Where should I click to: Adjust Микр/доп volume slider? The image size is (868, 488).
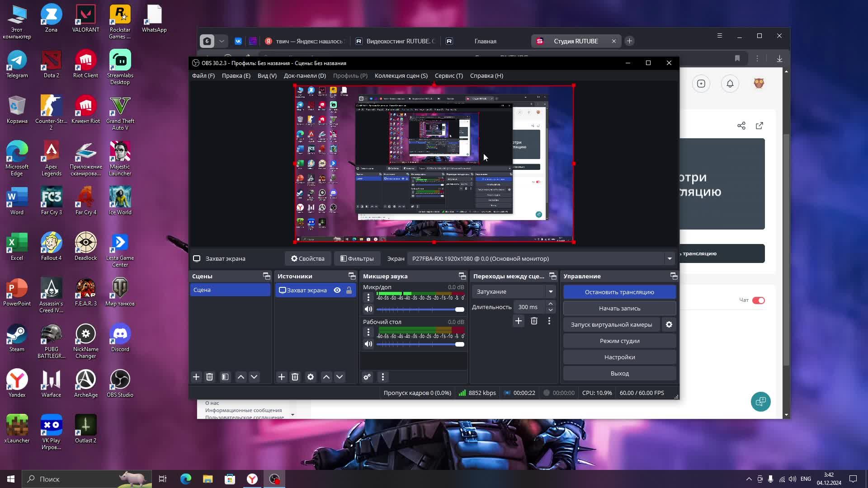click(x=420, y=310)
